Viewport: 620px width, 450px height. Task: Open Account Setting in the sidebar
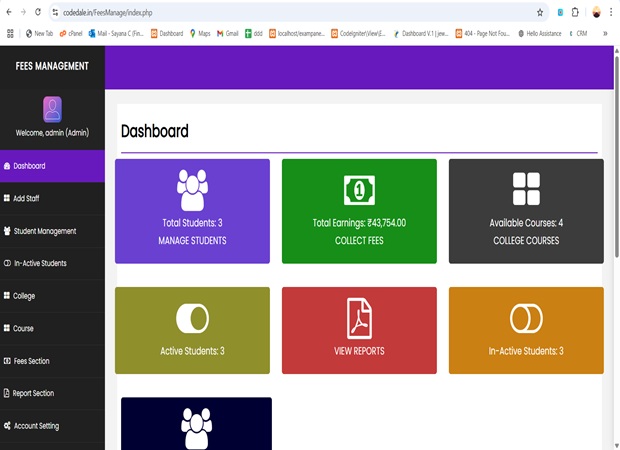pos(36,426)
